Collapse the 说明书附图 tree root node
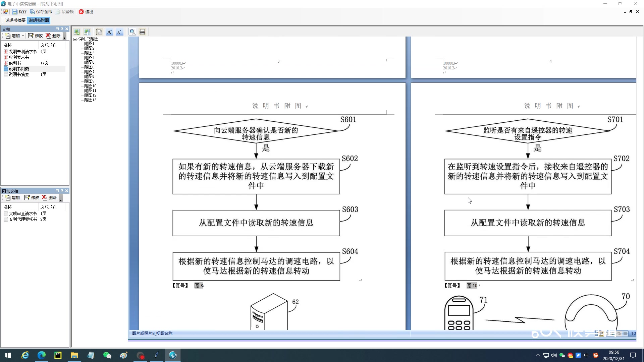Image resolution: width=644 pixels, height=362 pixels. pyautogui.click(x=75, y=39)
